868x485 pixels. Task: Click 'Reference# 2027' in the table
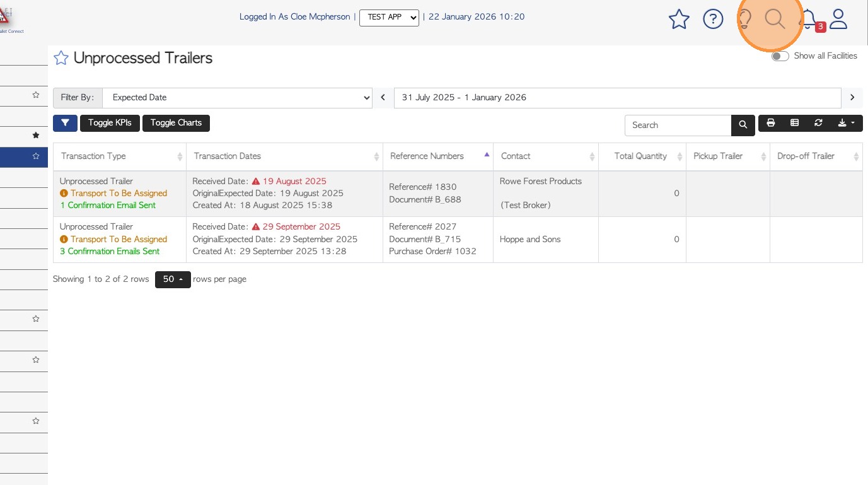(423, 227)
